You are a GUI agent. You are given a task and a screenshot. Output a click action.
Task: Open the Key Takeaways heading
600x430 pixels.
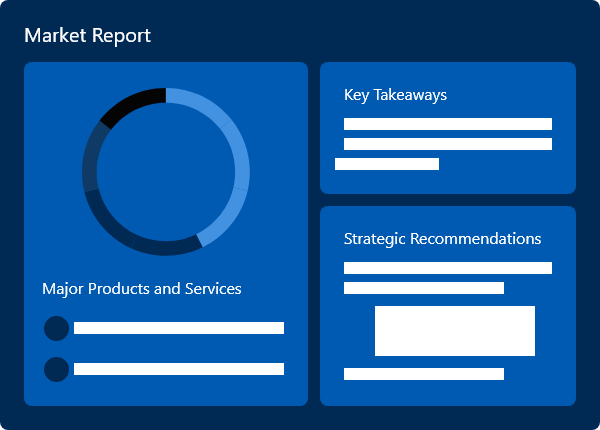point(395,95)
